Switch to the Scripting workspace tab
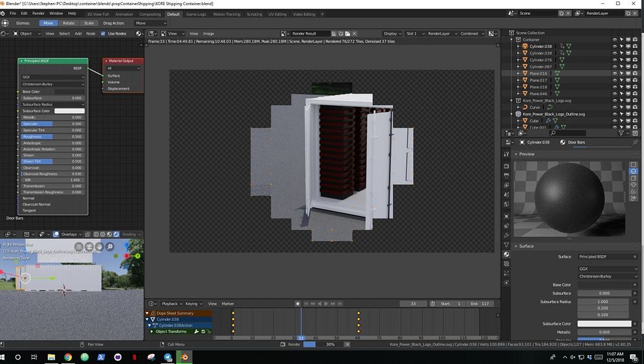 click(254, 14)
